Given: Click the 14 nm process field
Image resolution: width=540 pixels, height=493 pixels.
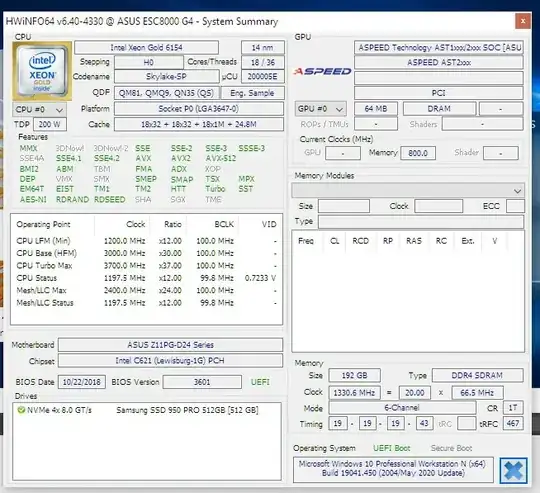Looking at the screenshot, I should [263, 48].
